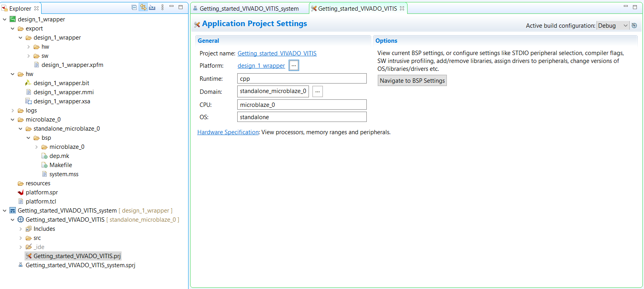Close the Getting_started_VIVADO_VITIS editor tab
The height and width of the screenshot is (289, 644).
[x=402, y=8]
